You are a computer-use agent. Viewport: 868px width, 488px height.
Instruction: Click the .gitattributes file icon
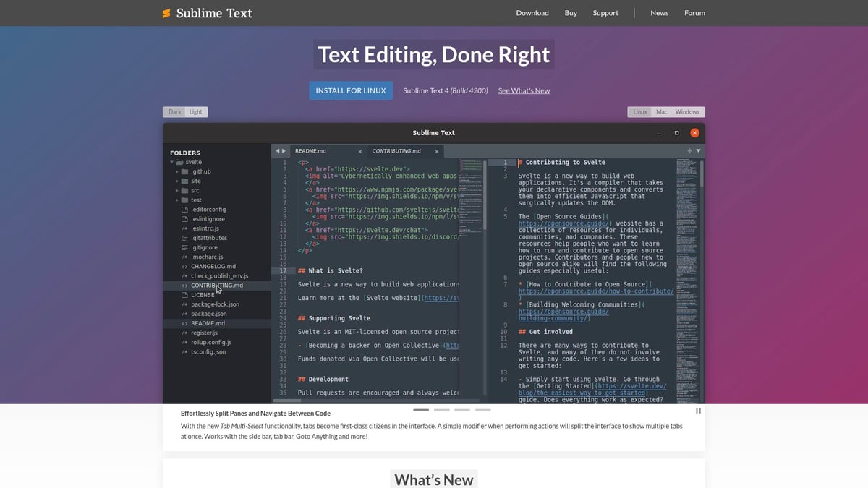[x=185, y=238]
